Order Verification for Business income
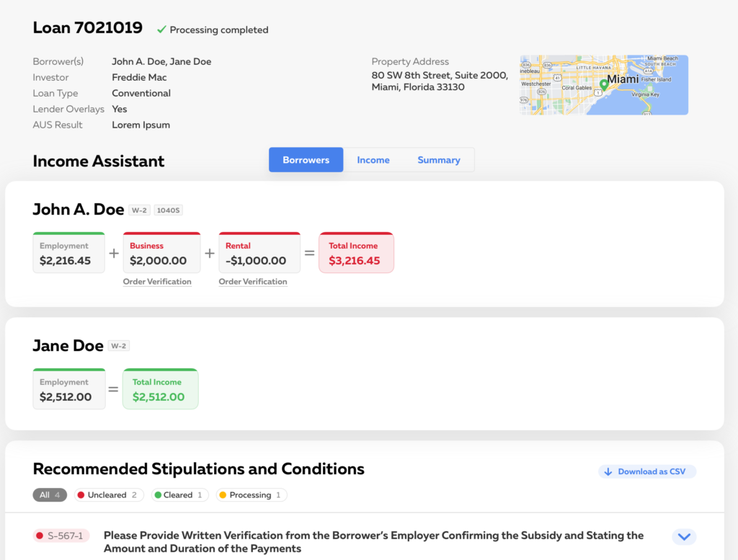 [158, 282]
